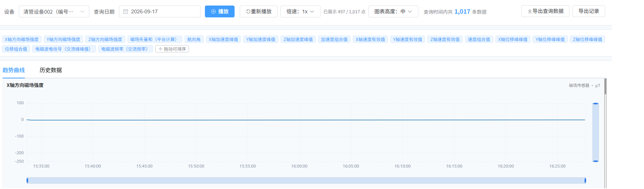
Task: Click the chart title X轴方向磁场强度
Action: 25,85
